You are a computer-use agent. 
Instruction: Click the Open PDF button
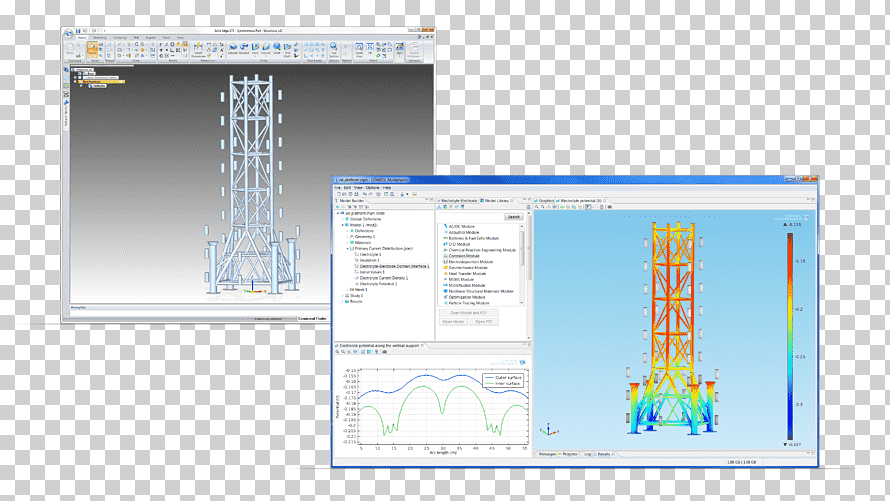pyautogui.click(x=484, y=322)
